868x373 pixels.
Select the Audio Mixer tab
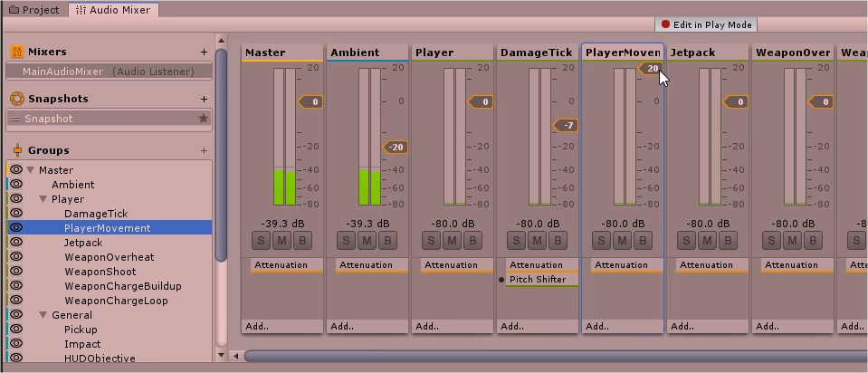113,10
